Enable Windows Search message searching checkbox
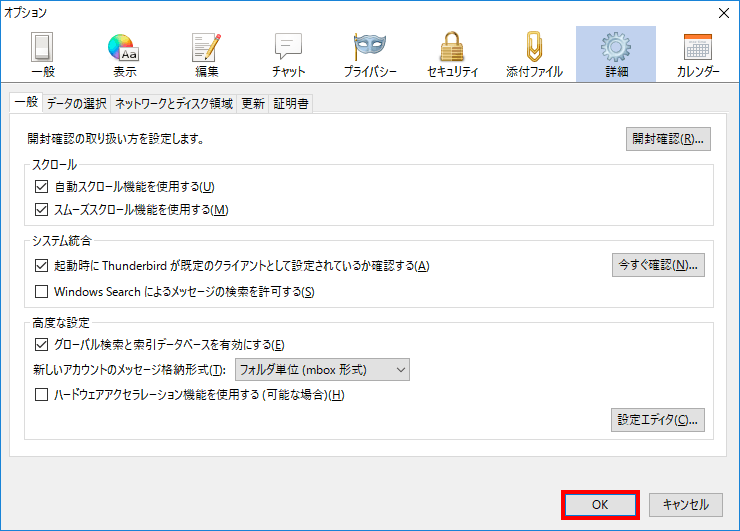Viewport: 740px width, 531px height. pyautogui.click(x=42, y=292)
